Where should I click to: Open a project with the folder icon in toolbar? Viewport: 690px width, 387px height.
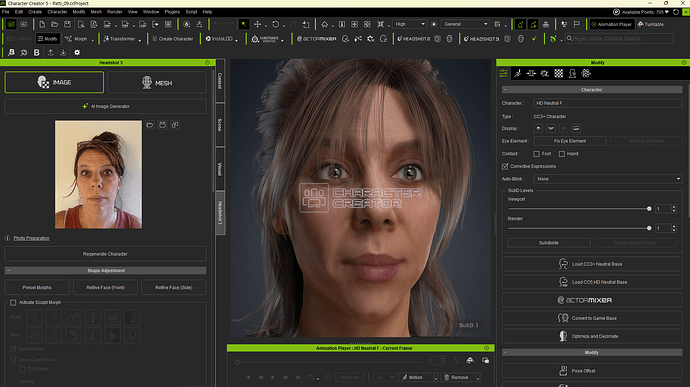(55, 24)
